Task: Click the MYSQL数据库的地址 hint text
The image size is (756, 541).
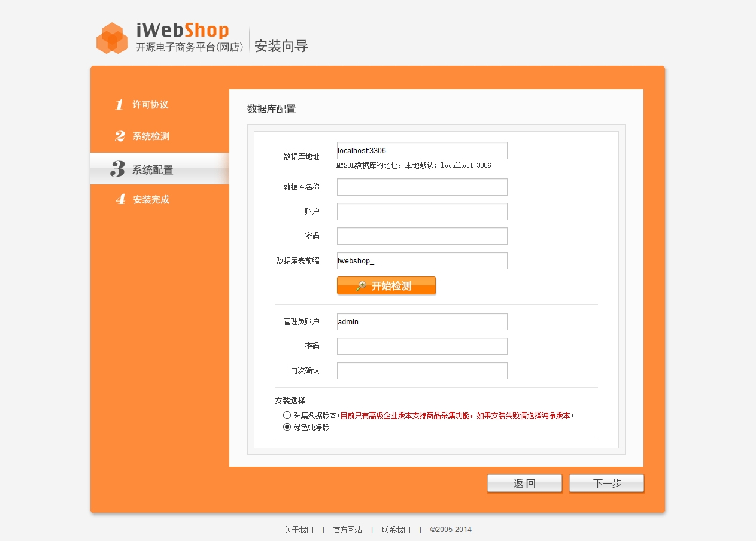Action: [x=414, y=165]
